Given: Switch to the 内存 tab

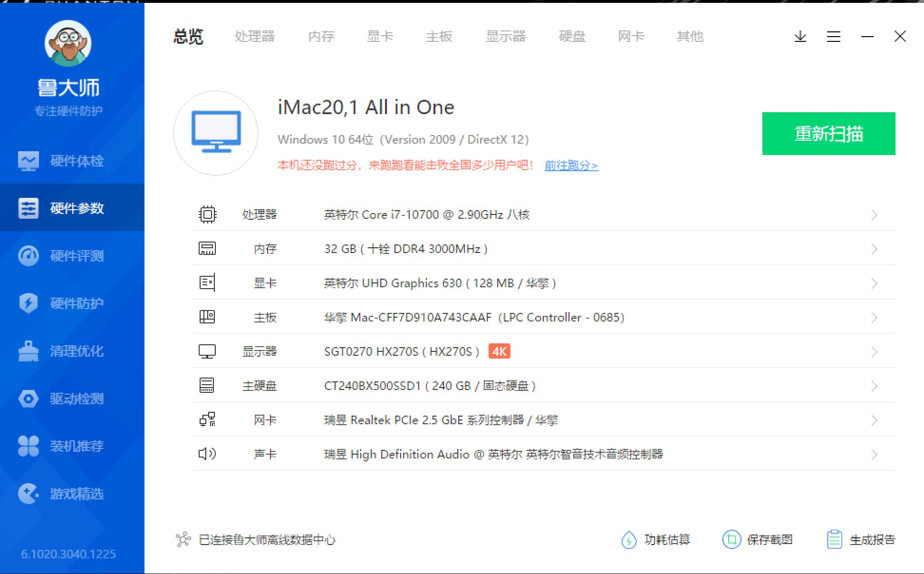Looking at the screenshot, I should click(321, 37).
